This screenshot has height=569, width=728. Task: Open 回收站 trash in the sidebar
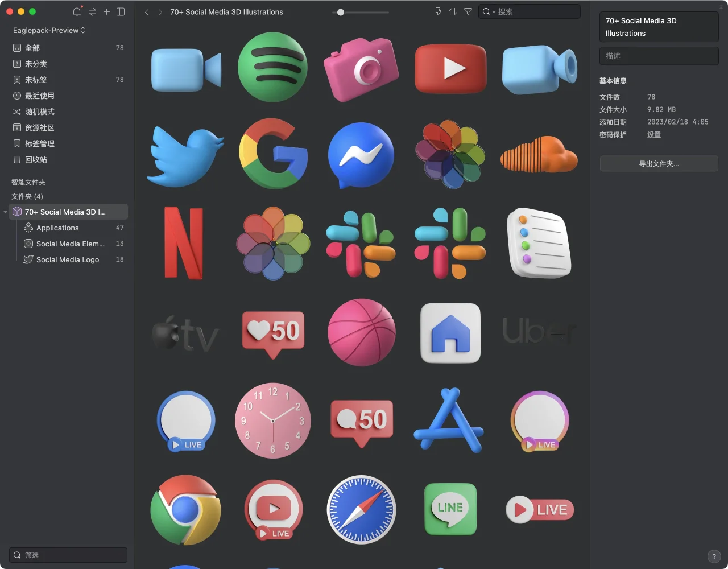click(68, 159)
